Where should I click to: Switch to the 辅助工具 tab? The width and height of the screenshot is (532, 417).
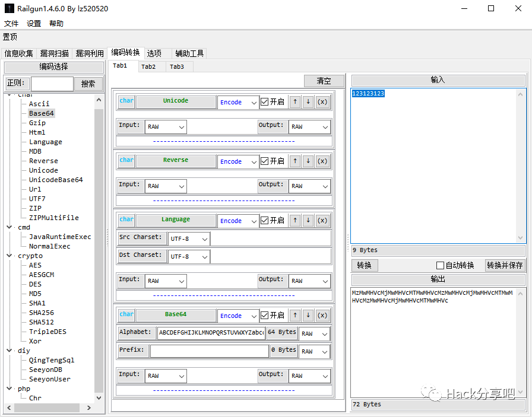[189, 53]
